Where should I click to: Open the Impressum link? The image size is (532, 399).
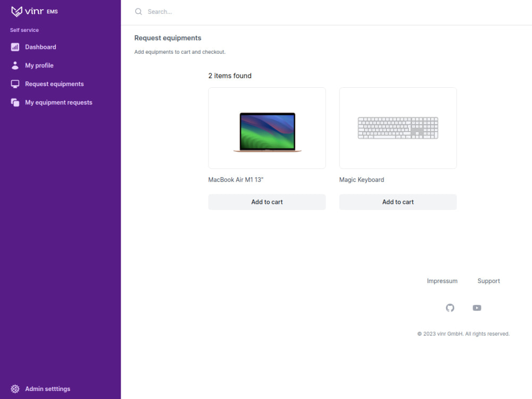point(442,281)
